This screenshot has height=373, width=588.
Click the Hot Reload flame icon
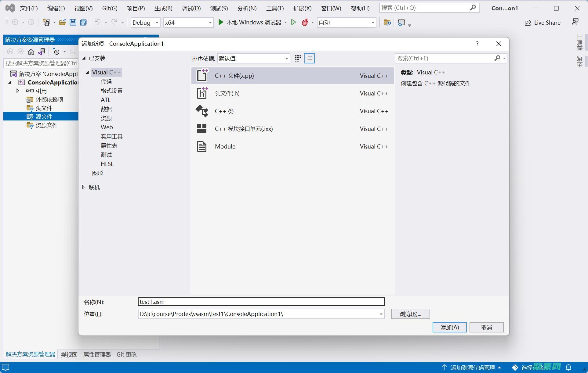pos(305,22)
